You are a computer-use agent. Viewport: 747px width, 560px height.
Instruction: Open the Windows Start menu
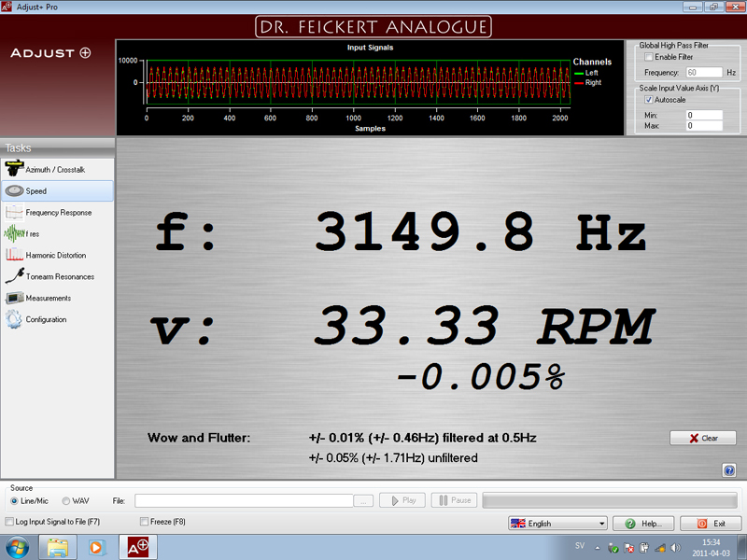coord(17,546)
